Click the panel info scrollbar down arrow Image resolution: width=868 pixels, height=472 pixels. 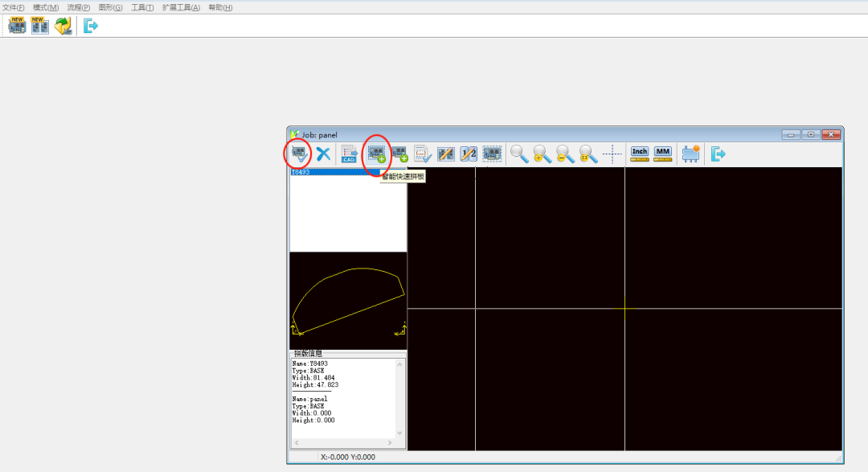coord(399,433)
